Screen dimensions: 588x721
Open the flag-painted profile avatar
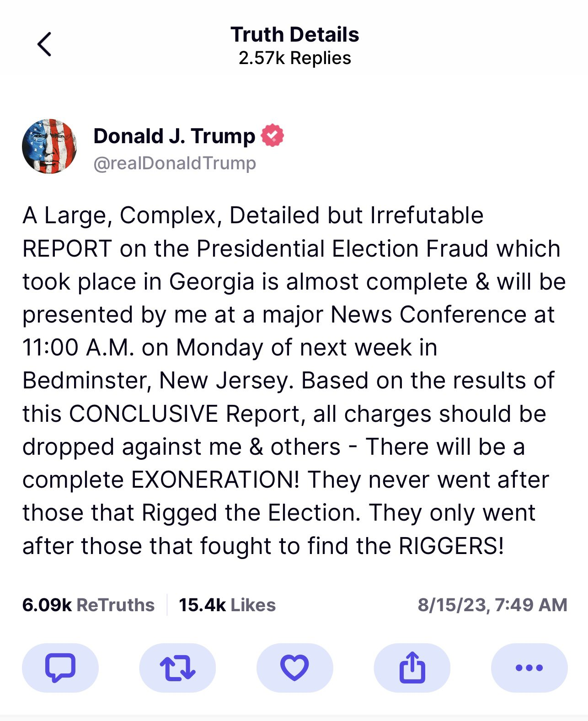coord(49,146)
